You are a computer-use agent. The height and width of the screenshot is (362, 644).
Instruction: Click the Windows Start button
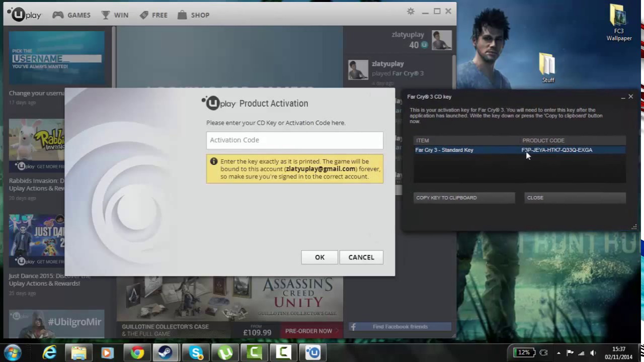tap(12, 352)
